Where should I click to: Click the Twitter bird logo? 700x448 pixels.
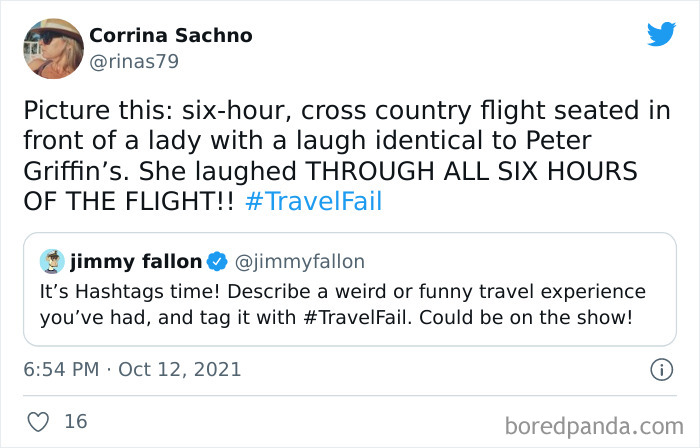661,34
